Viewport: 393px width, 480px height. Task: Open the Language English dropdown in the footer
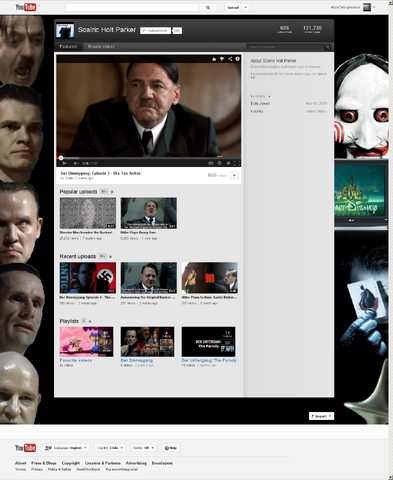(65, 448)
